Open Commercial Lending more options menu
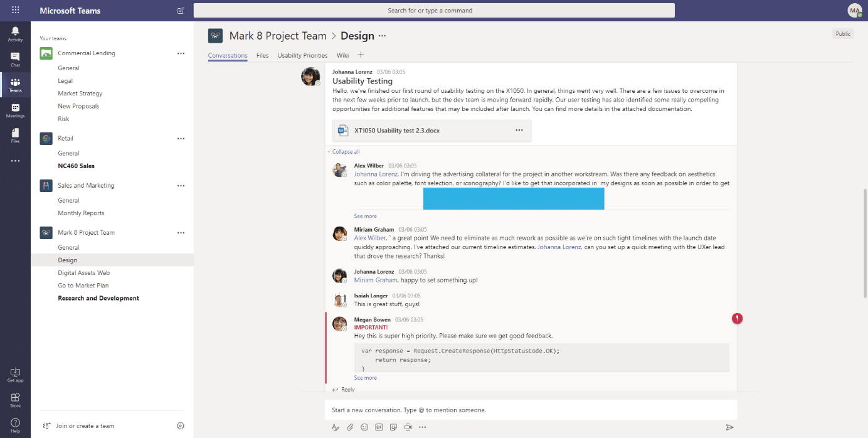The image size is (868, 438). (x=181, y=53)
